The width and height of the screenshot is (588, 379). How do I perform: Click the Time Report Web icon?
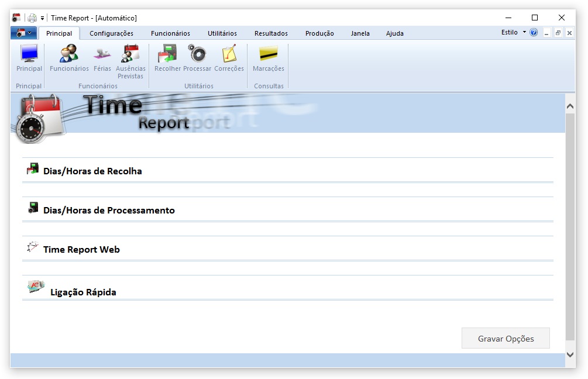tap(33, 247)
